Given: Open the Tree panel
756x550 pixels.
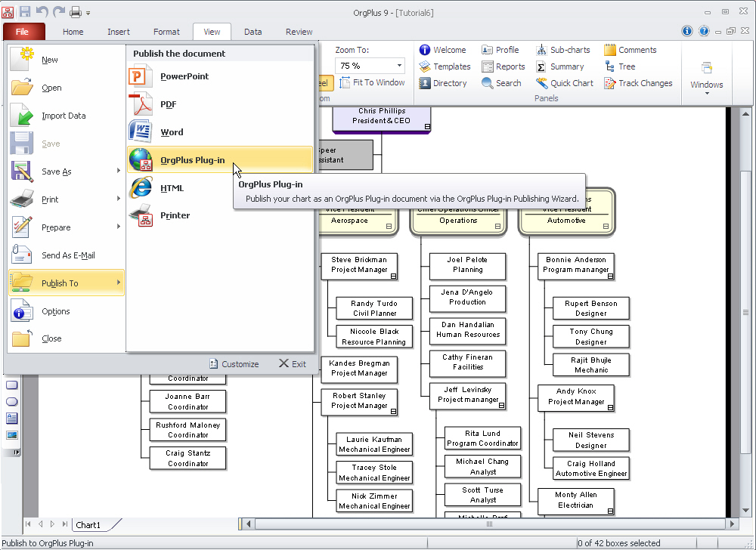Looking at the screenshot, I should coord(620,66).
